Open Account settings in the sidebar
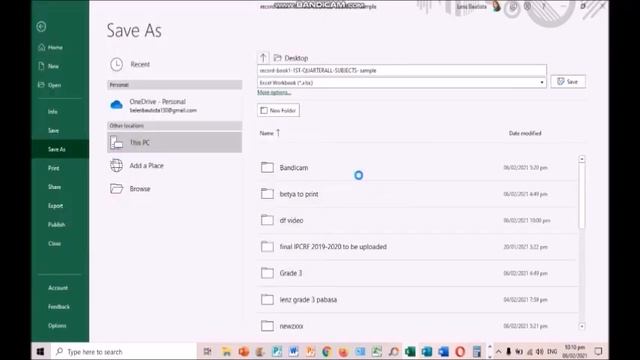Viewport: 640px width, 360px height. click(x=60, y=288)
